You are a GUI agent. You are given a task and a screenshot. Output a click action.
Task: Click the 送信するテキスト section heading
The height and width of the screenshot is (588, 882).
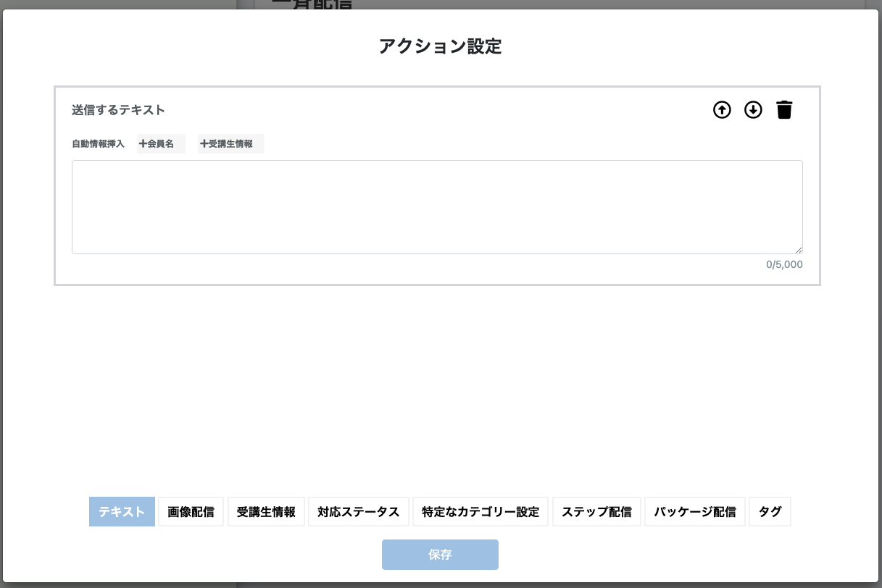point(118,110)
